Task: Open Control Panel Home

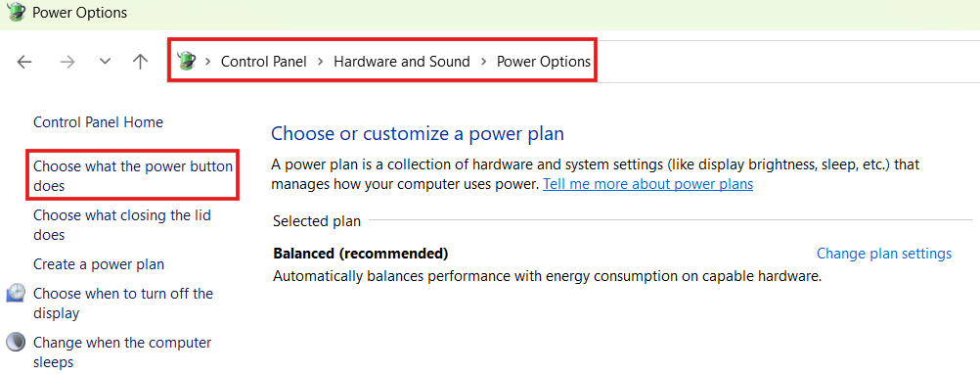Action: (x=98, y=122)
